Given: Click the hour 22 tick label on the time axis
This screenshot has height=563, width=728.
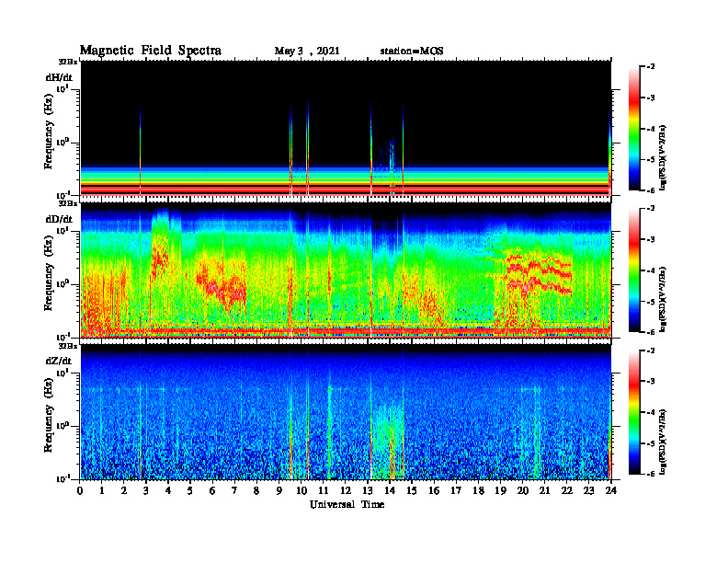Looking at the screenshot, I should coord(567,490).
